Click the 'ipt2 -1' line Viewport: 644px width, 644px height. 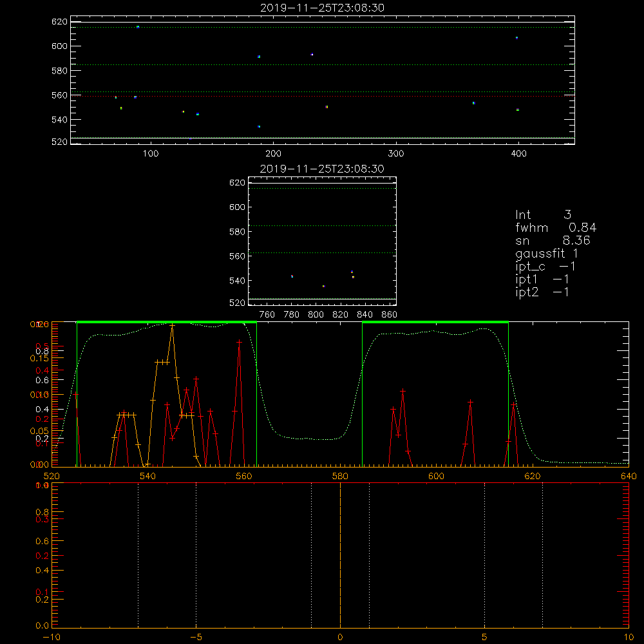(542, 292)
